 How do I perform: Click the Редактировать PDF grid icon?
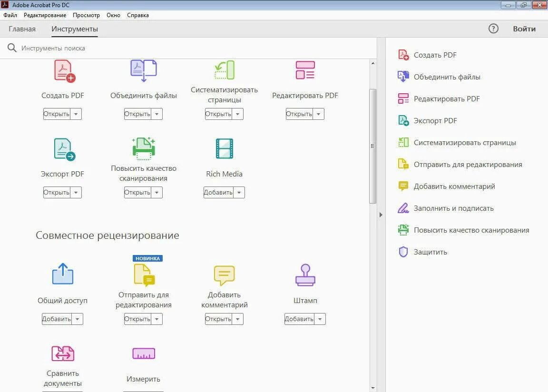[x=305, y=70]
